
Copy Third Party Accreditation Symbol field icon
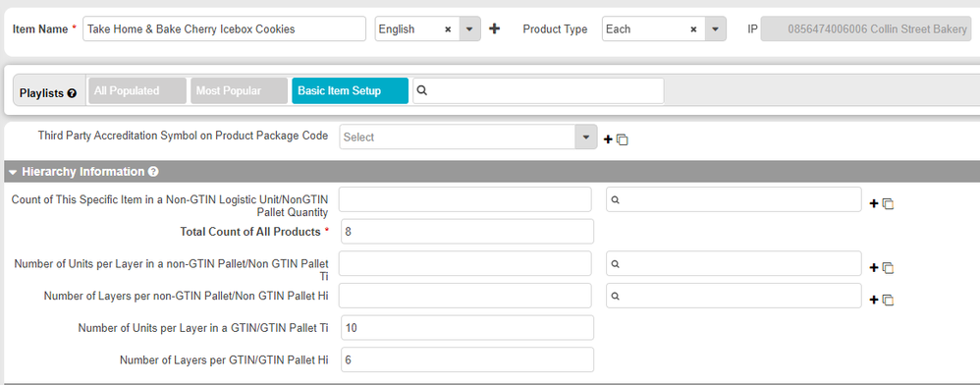point(622,140)
